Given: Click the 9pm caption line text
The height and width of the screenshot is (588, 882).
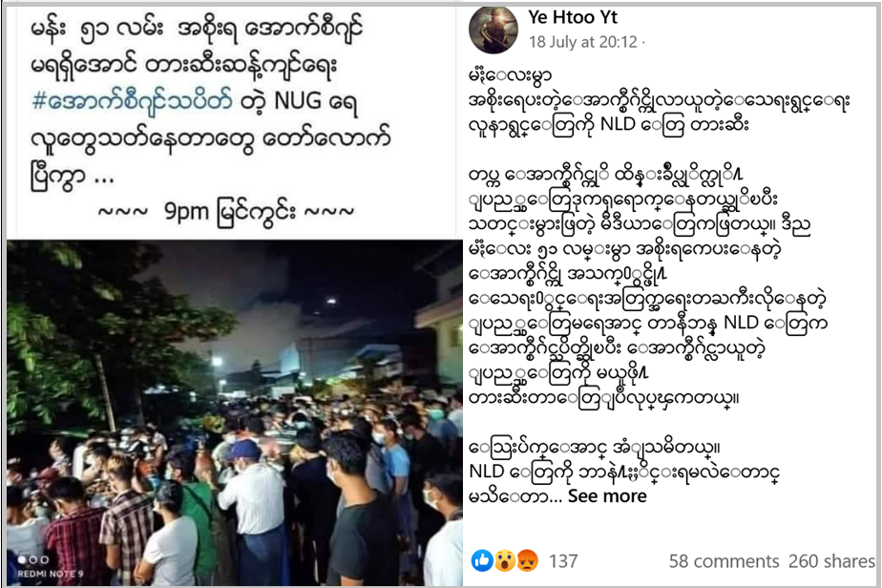Looking at the screenshot, I should (x=226, y=213).
